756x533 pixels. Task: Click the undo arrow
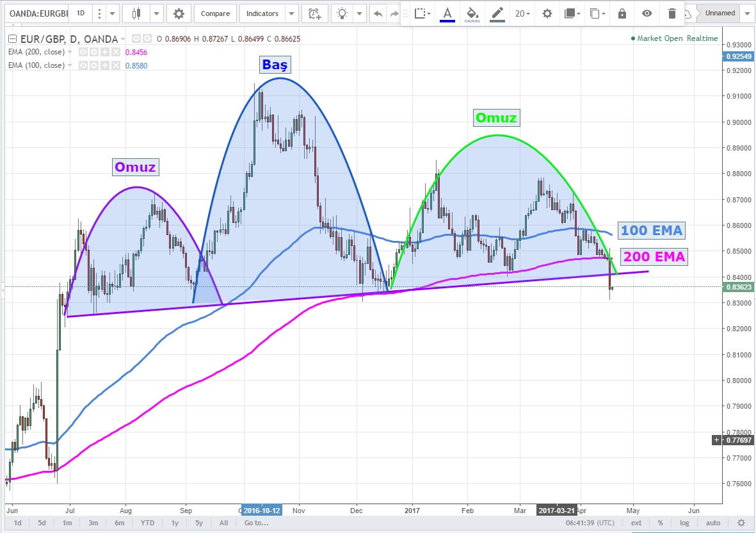click(x=378, y=13)
